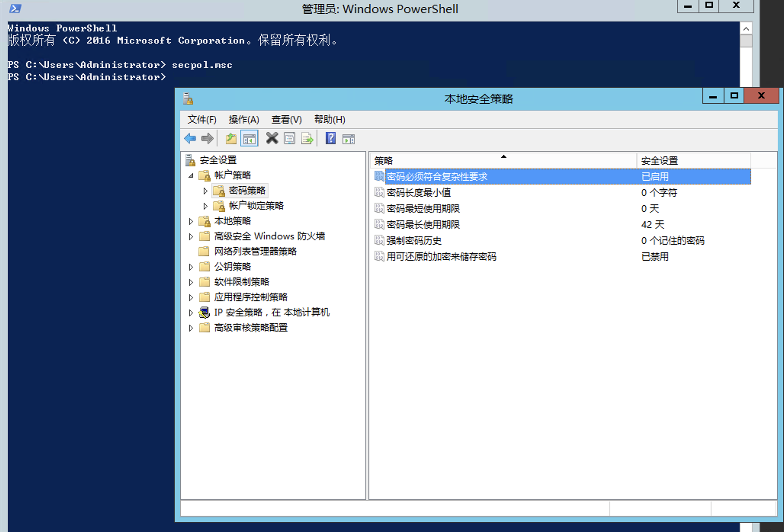784x532 pixels.
Task: Toggle the action pane toolbar icon
Action: click(x=349, y=139)
